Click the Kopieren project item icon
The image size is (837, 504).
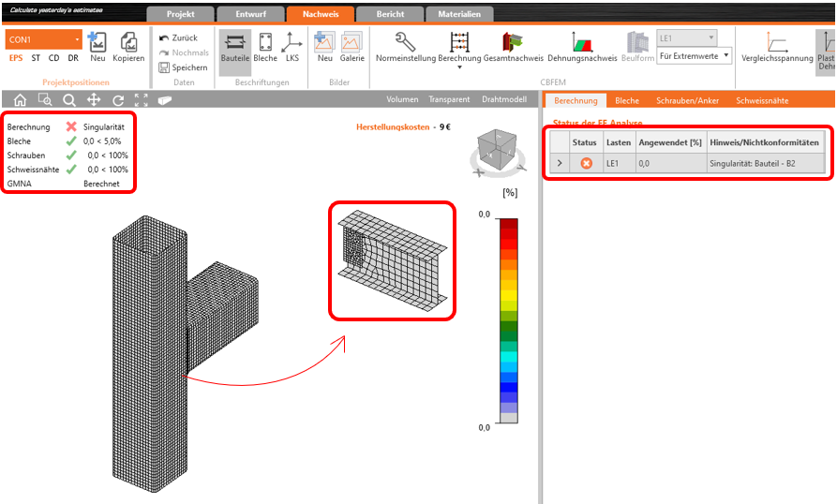pyautogui.click(x=128, y=43)
